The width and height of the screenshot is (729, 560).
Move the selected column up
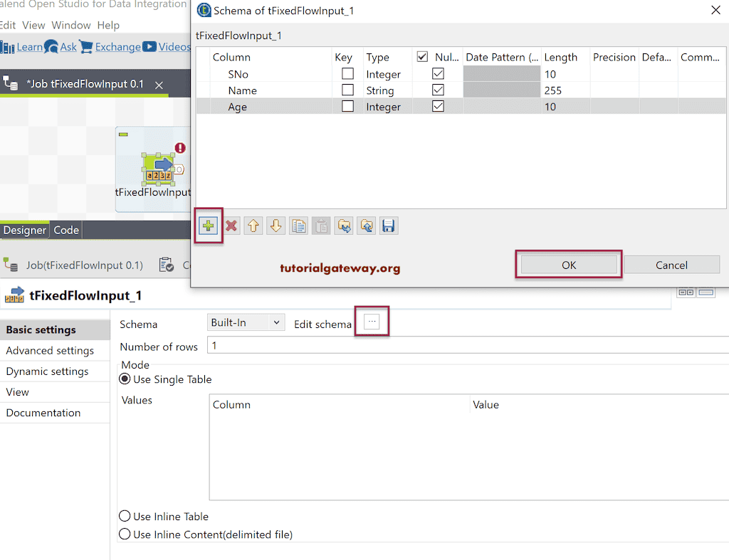tap(253, 226)
